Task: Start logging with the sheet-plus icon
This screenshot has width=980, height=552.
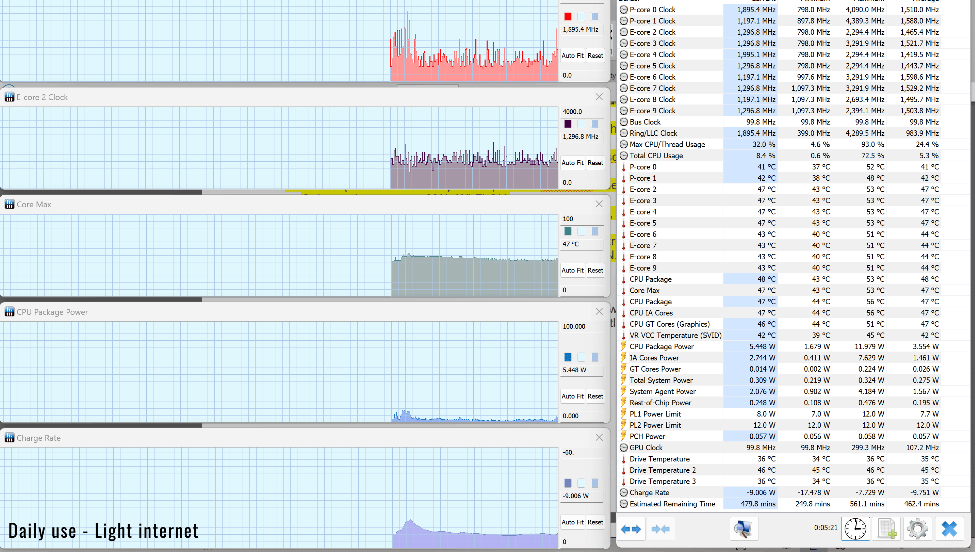Action: coord(887,529)
